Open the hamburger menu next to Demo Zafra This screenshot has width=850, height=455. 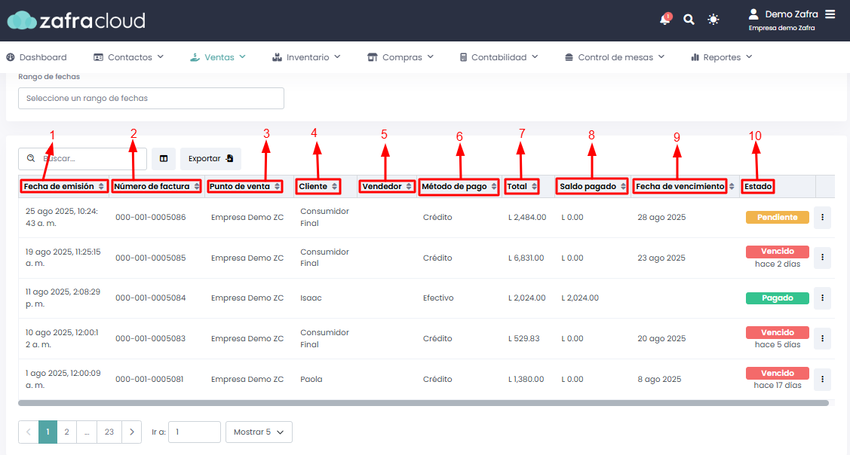830,14
